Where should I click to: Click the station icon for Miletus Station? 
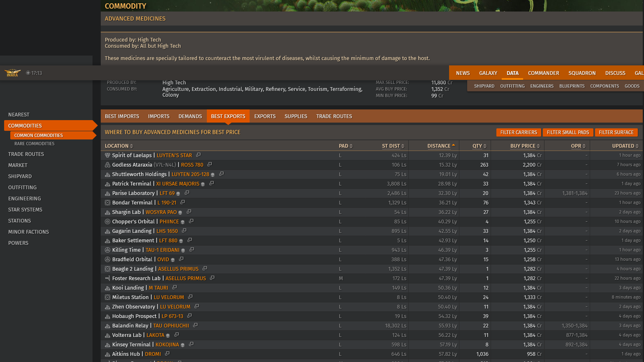tap(107, 297)
